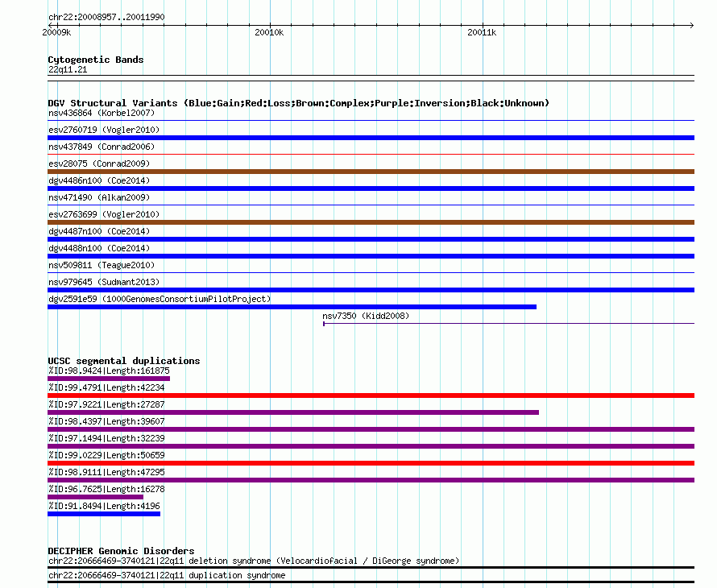This screenshot has width=717, height=588.
Task: Click purple bar under Length:27287 duplication
Action: click(x=293, y=412)
